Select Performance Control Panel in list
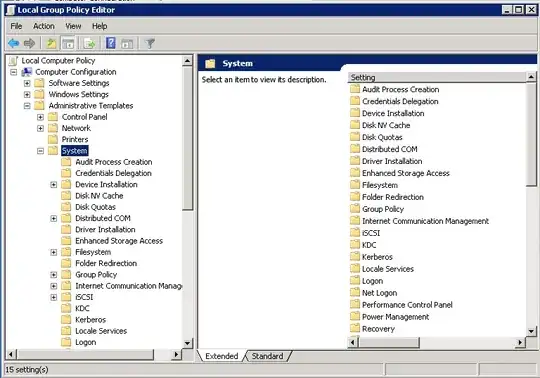The width and height of the screenshot is (540, 378). [407, 304]
